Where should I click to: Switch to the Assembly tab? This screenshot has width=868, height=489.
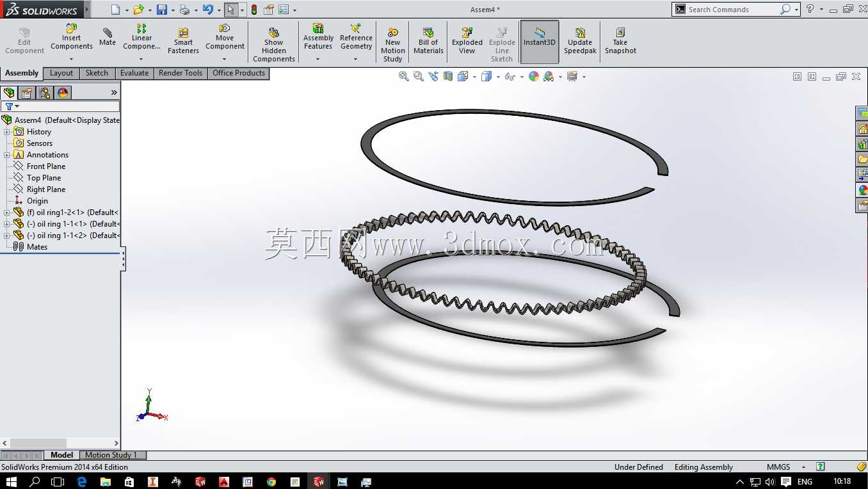22,73
